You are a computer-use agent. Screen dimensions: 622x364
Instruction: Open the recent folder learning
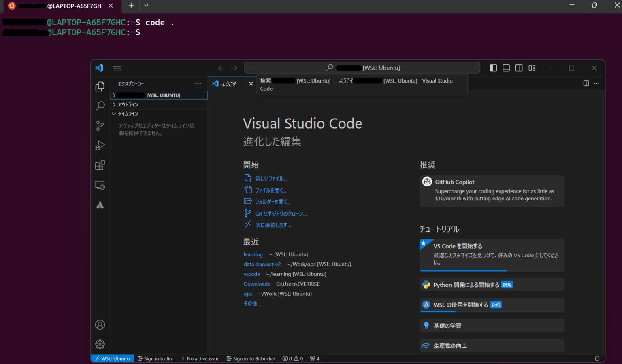253,254
